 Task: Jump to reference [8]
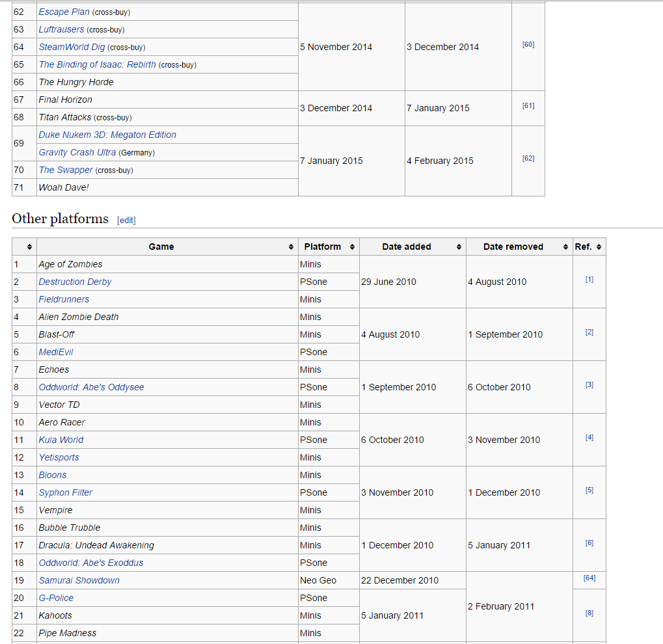[x=589, y=613]
